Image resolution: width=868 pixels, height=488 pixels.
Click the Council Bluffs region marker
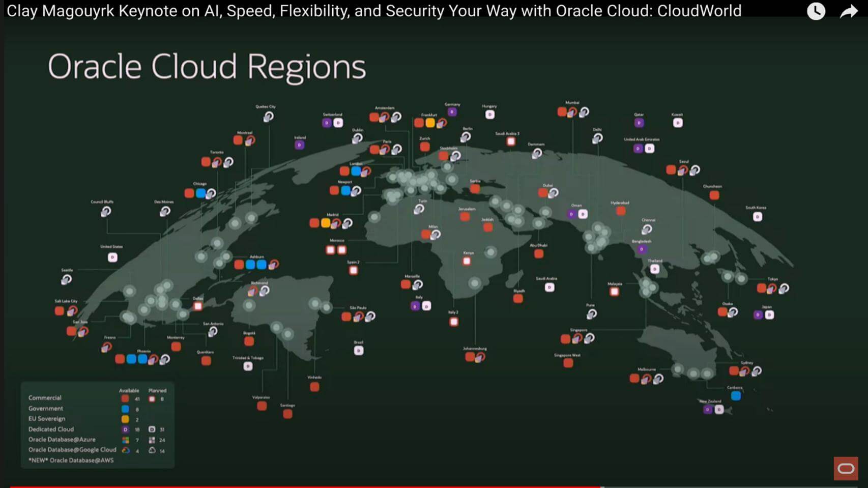pos(106,211)
